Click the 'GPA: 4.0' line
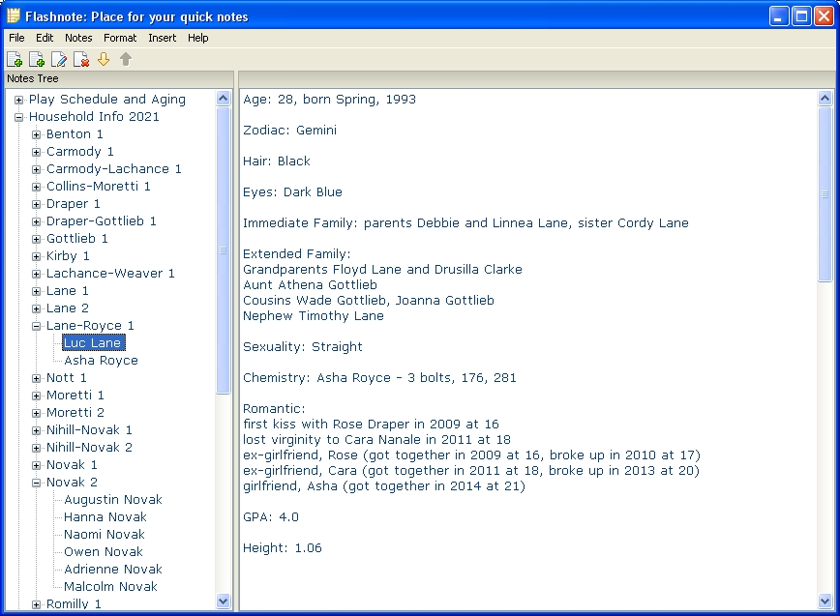This screenshot has height=616, width=840. click(271, 517)
